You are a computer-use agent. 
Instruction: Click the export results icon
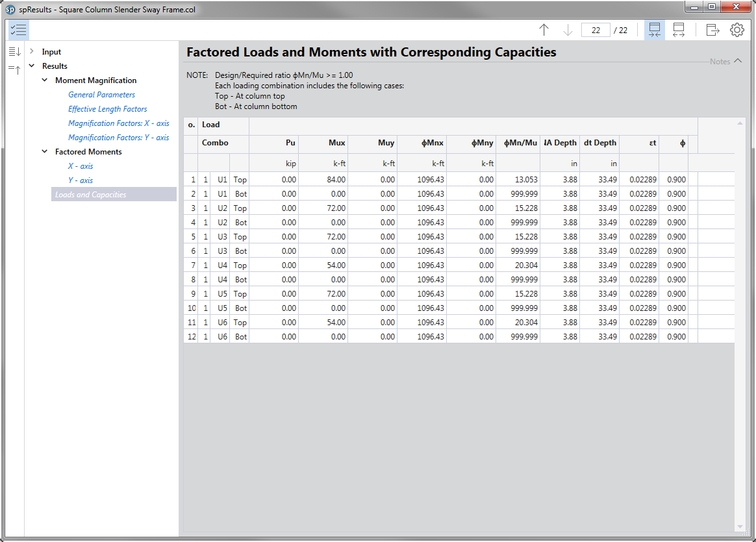point(712,30)
